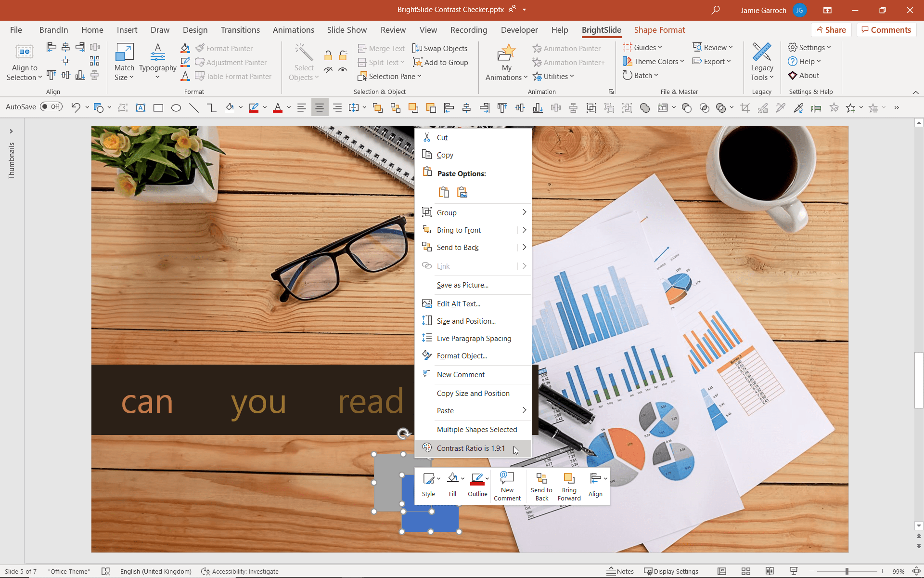Screen dimensions: 924x578
Task: Switch to Reading View in status bar
Action: pos(770,571)
